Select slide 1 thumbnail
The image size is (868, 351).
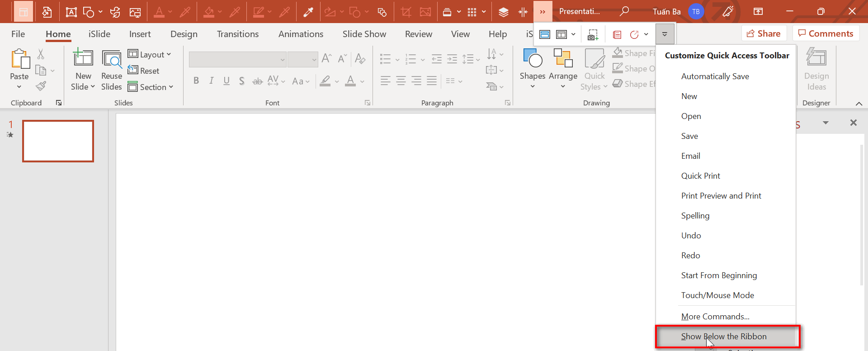coord(58,141)
